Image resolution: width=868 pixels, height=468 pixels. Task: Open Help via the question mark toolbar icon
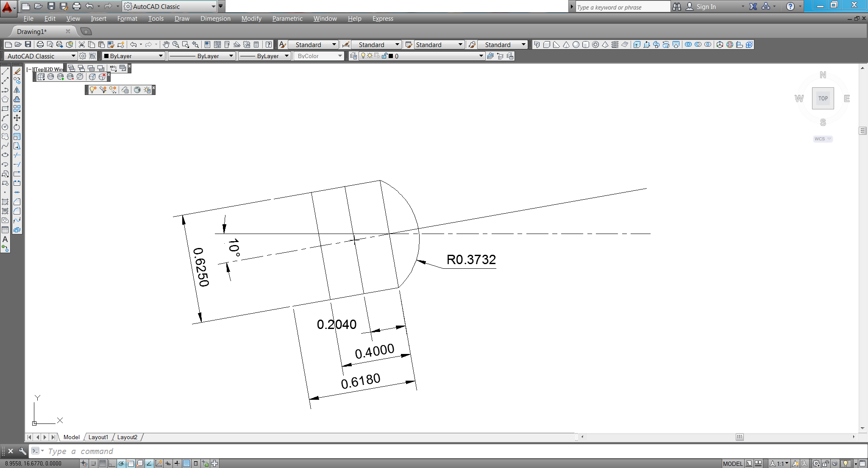point(269,45)
